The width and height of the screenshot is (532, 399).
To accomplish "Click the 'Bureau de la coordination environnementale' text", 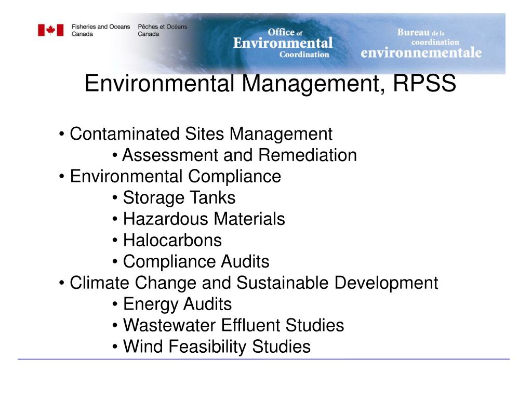I will [421, 43].
